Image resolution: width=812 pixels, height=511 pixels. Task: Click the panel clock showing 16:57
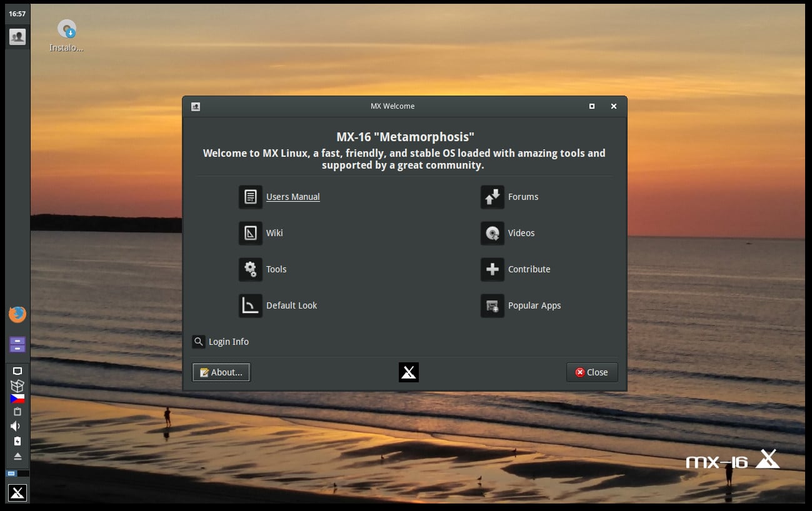click(x=18, y=14)
